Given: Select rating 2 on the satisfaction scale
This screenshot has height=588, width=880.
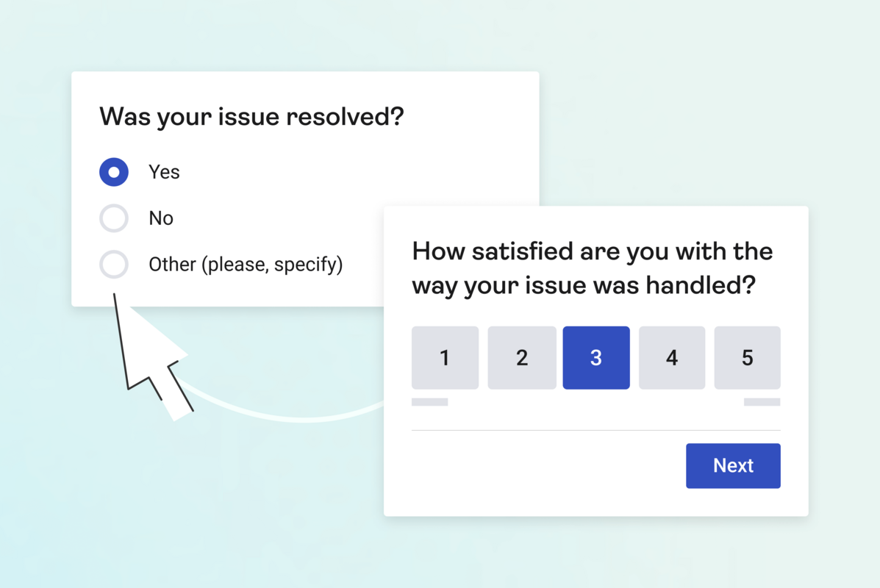Looking at the screenshot, I should coord(522,358).
